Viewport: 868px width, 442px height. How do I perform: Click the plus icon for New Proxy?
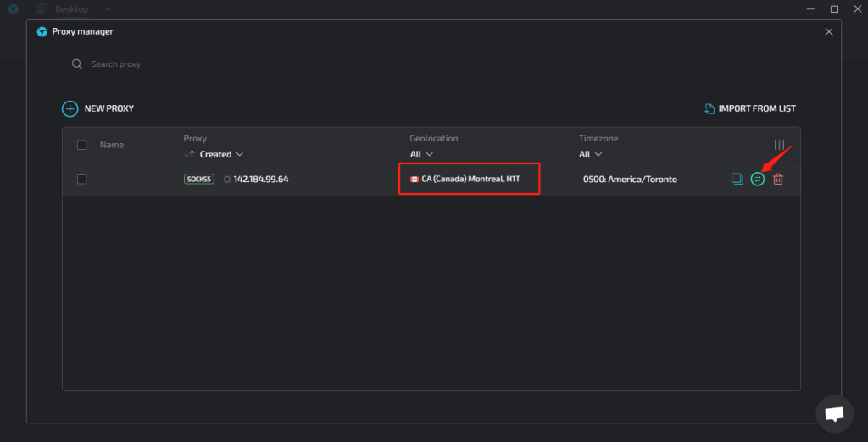tap(70, 108)
